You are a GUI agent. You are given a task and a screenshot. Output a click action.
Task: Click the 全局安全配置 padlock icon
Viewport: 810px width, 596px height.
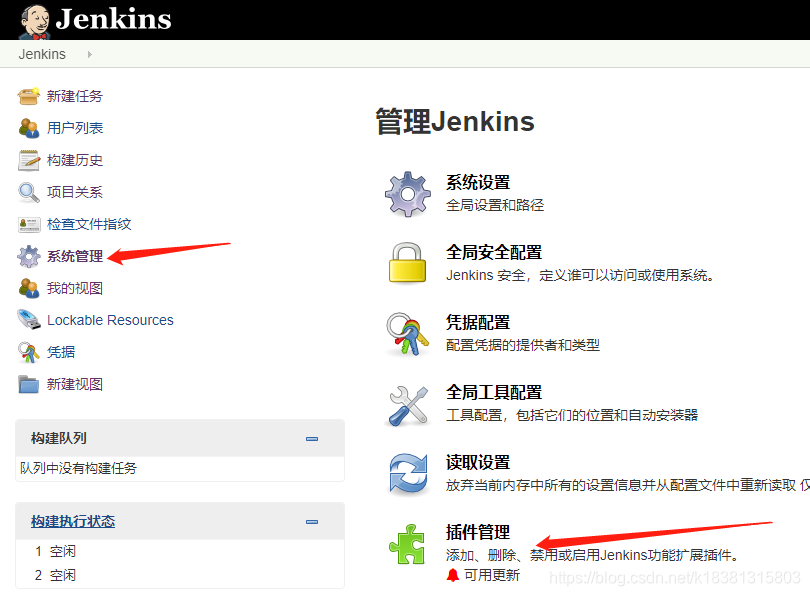tap(407, 262)
